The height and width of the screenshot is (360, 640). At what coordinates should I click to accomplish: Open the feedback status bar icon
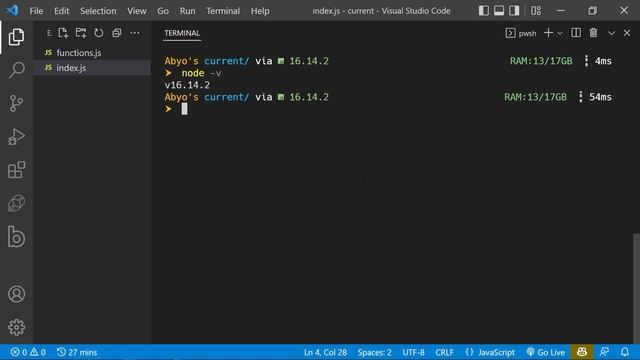pyautogui.click(x=604, y=352)
